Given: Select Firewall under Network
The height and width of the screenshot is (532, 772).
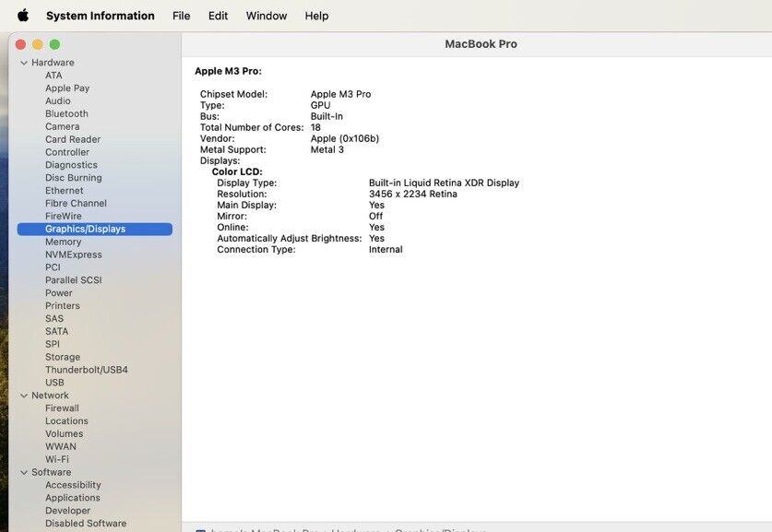Looking at the screenshot, I should click(x=62, y=408).
